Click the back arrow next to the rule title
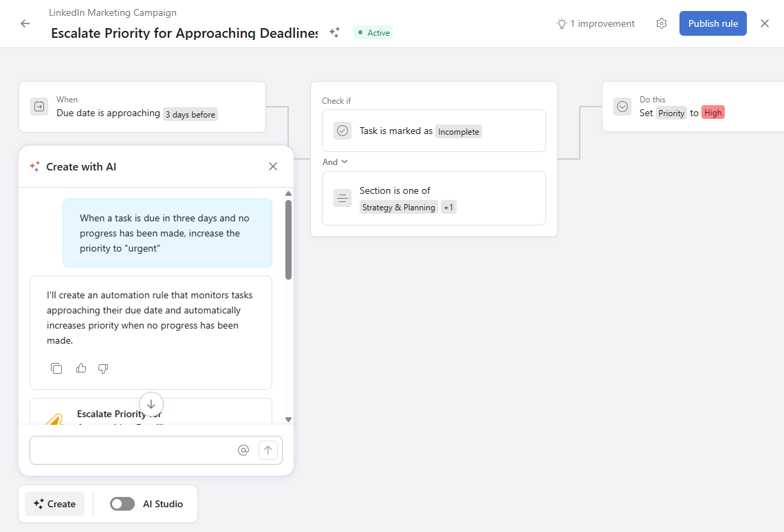 [x=25, y=23]
